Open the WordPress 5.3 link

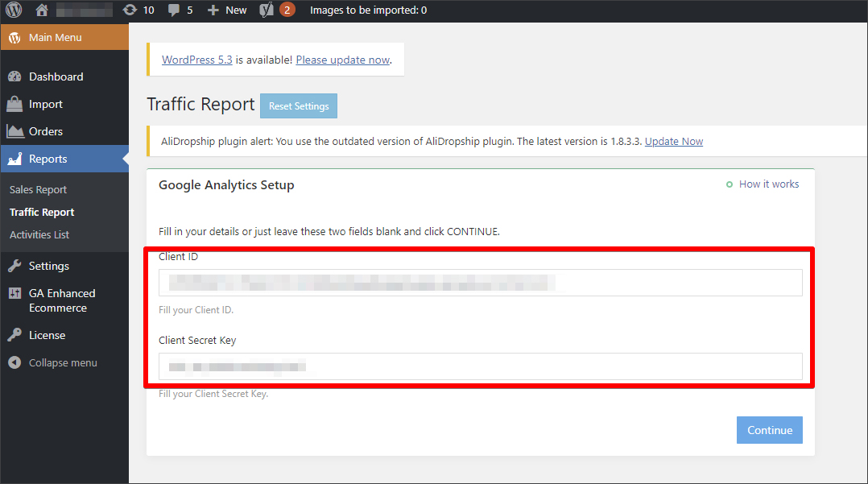click(x=197, y=60)
